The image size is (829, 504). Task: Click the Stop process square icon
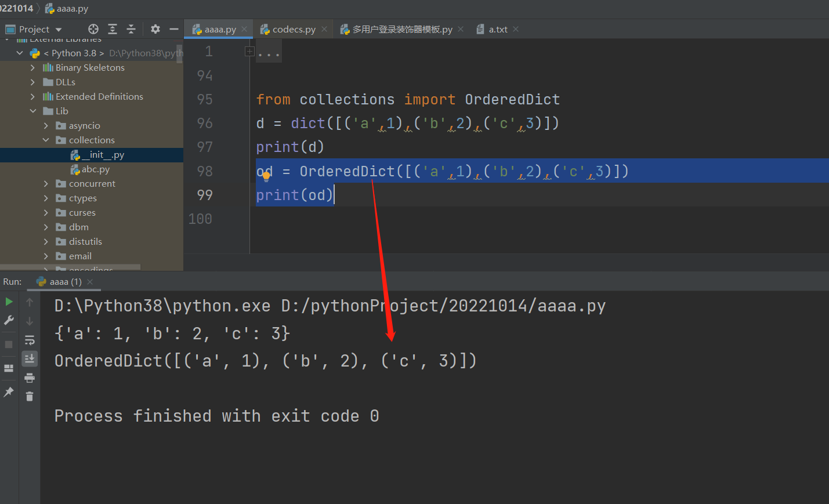[9, 345]
